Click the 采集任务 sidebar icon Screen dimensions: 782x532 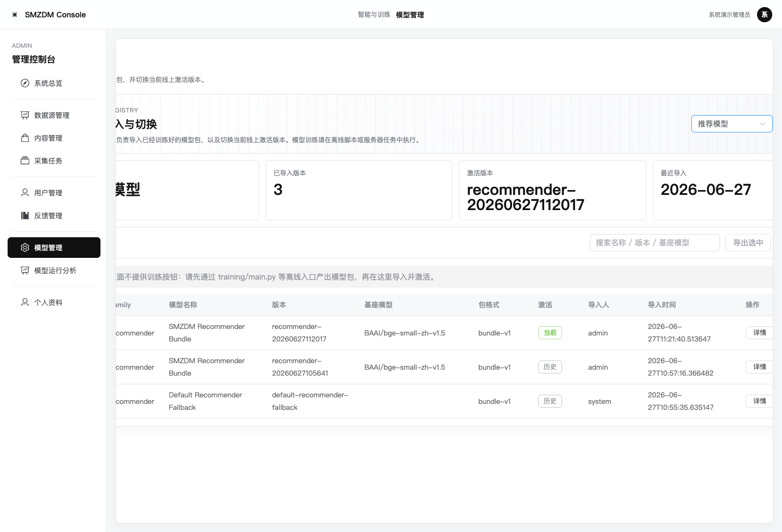tap(25, 161)
